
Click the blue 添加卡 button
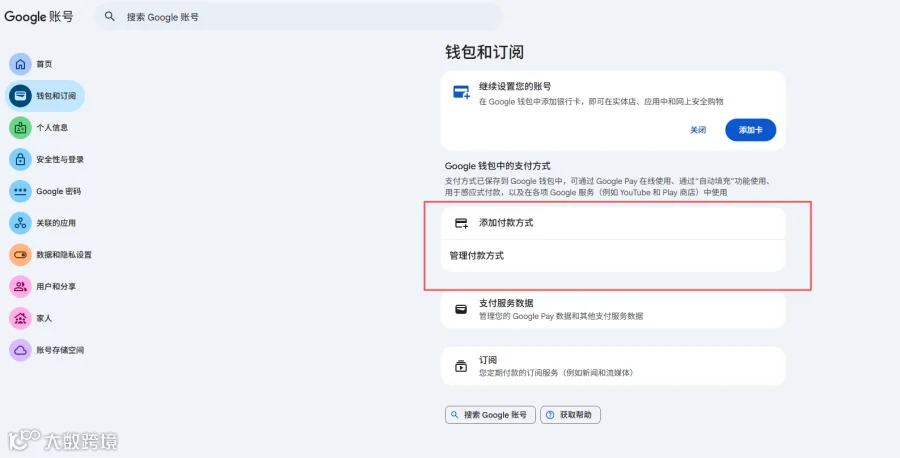coord(750,130)
